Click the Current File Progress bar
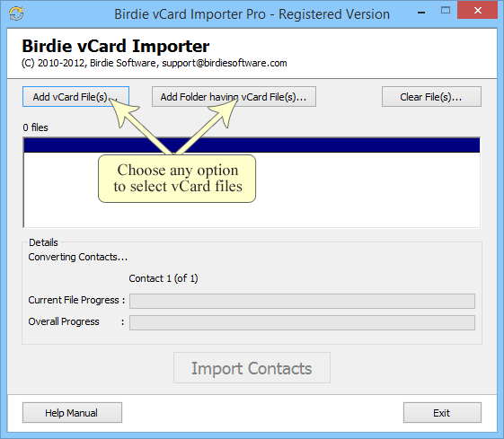Viewport: 504px width, 439px height. coord(302,301)
